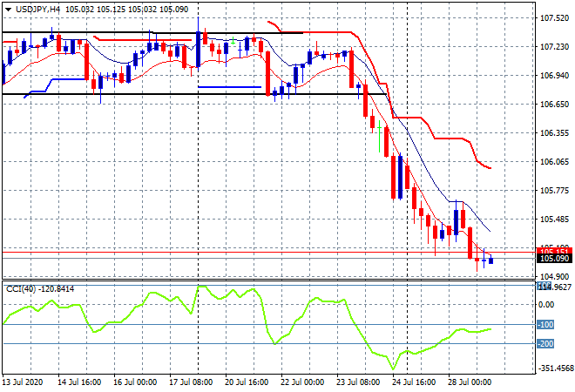575x392 pixels.
Task: Click the 105.775 price scale label
Action: tap(554, 190)
